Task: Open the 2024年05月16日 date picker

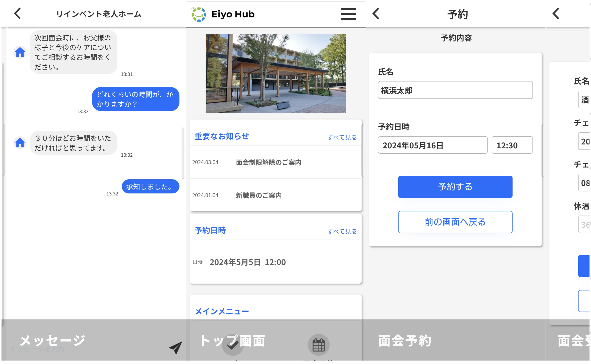Action: pos(432,145)
